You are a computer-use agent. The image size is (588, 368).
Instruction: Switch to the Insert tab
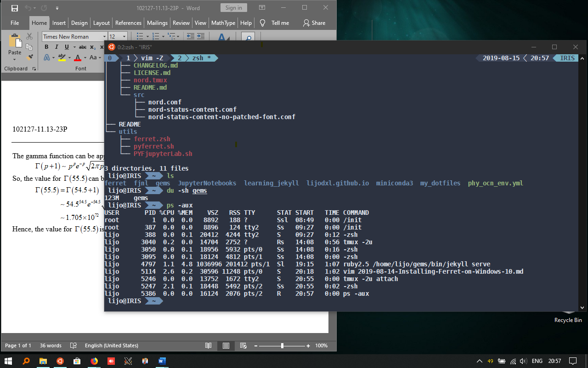click(59, 23)
